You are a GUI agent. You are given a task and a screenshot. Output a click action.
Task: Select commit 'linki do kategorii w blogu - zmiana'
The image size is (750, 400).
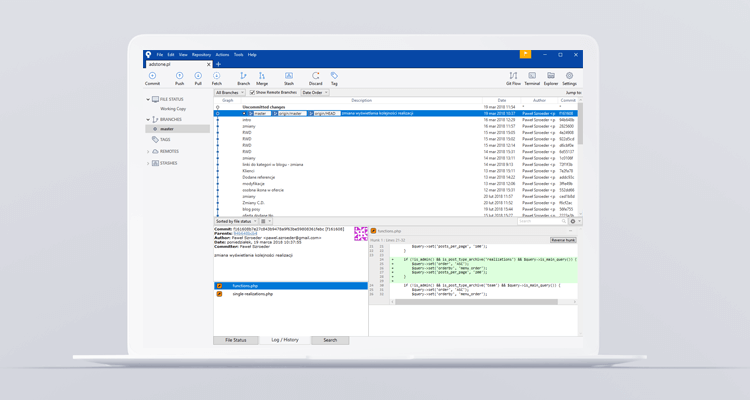click(396, 165)
